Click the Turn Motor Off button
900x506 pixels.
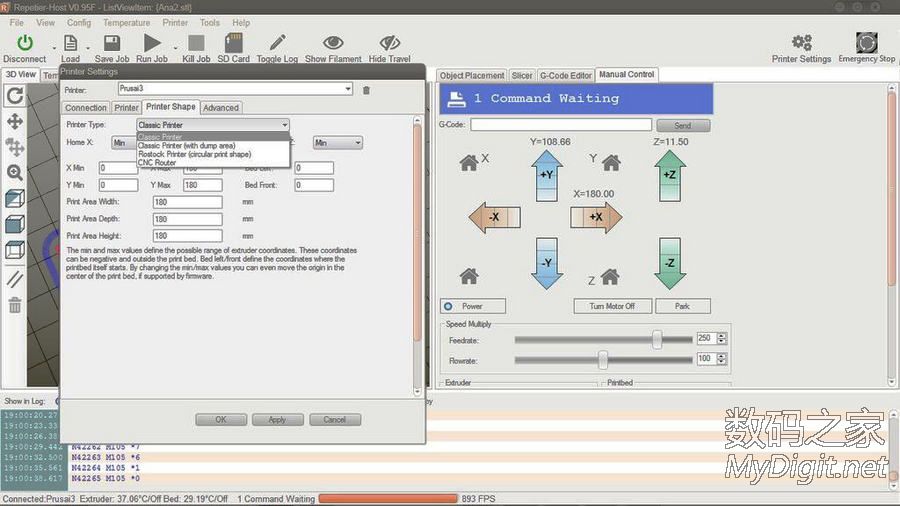pos(612,306)
